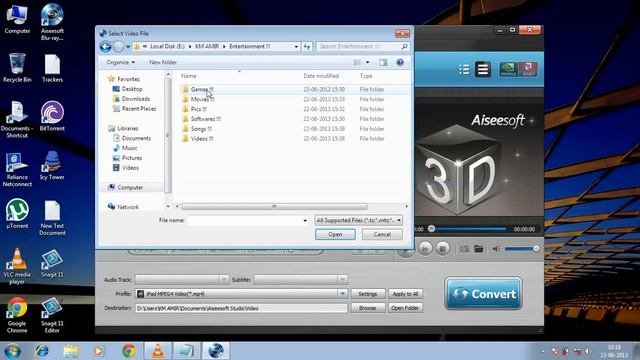Refresh the Entertainment folder view
640x360 pixels.
[x=307, y=47]
